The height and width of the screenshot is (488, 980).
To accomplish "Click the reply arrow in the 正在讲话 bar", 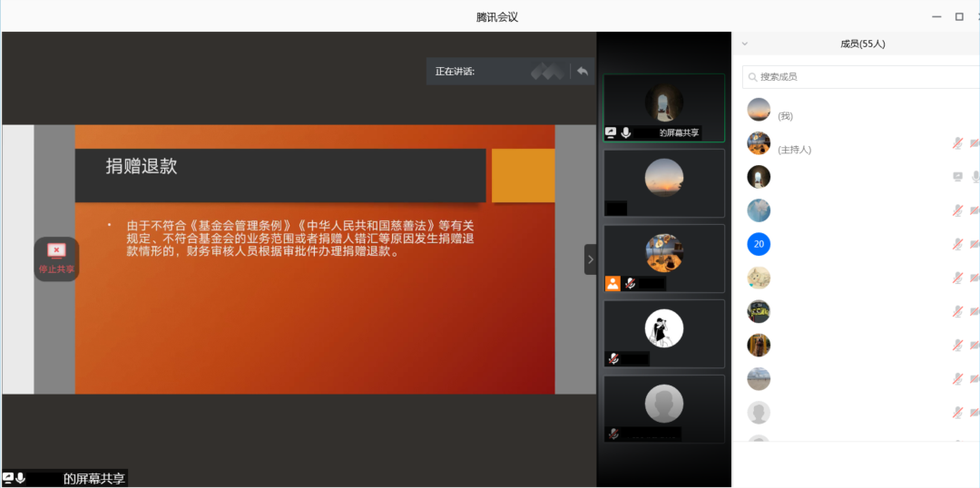I will pyautogui.click(x=583, y=71).
